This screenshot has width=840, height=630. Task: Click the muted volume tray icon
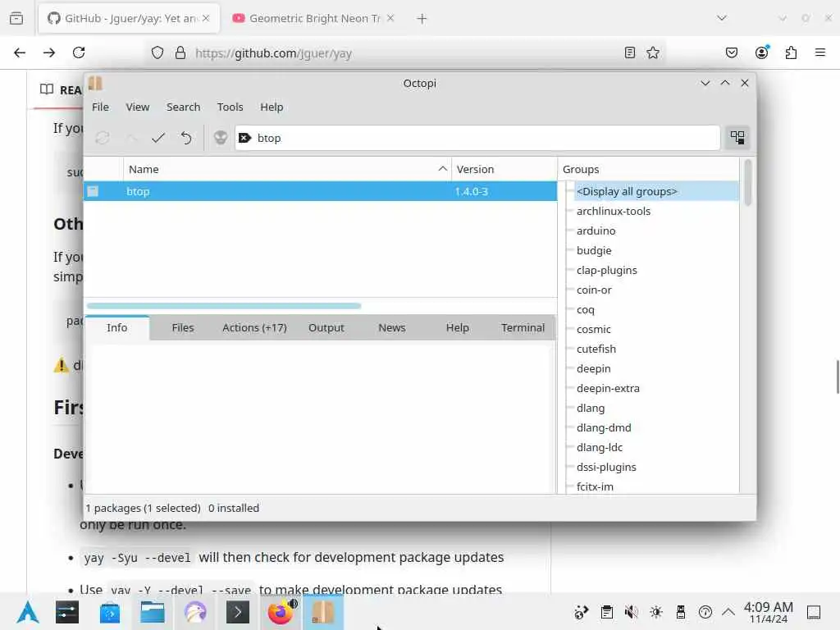click(x=631, y=612)
